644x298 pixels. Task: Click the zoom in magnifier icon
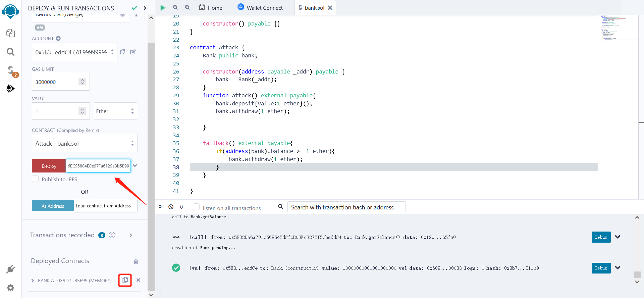pyautogui.click(x=187, y=7)
